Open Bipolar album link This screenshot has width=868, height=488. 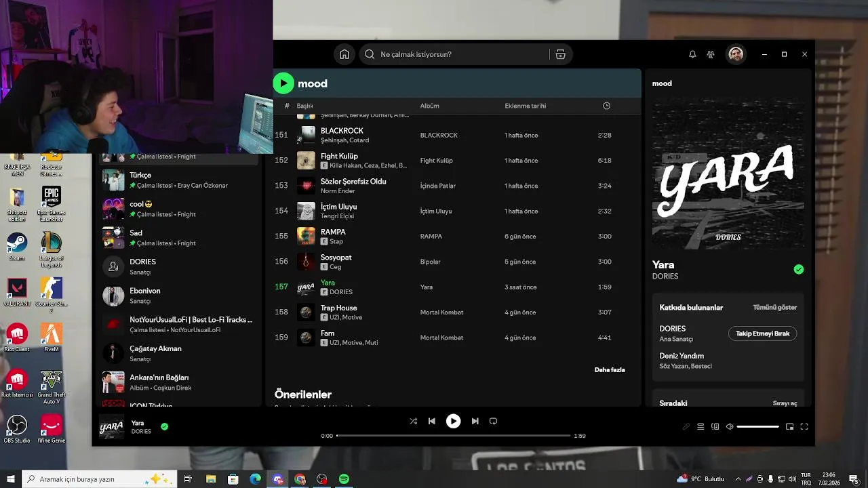[431, 262]
